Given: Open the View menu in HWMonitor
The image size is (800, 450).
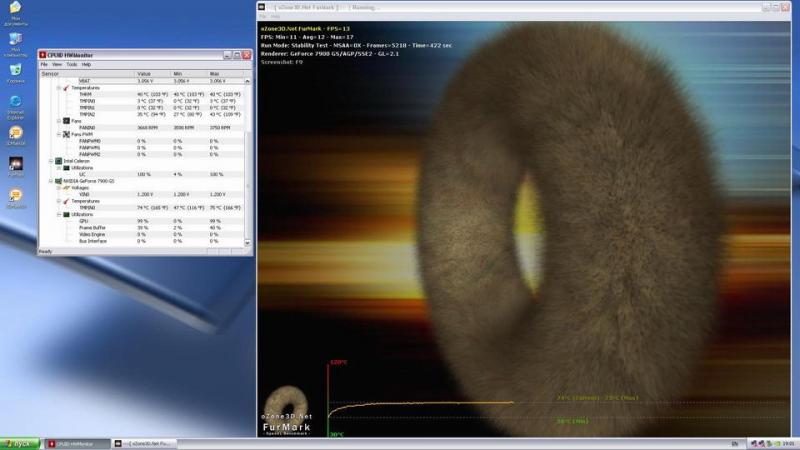Looking at the screenshot, I should [x=57, y=64].
